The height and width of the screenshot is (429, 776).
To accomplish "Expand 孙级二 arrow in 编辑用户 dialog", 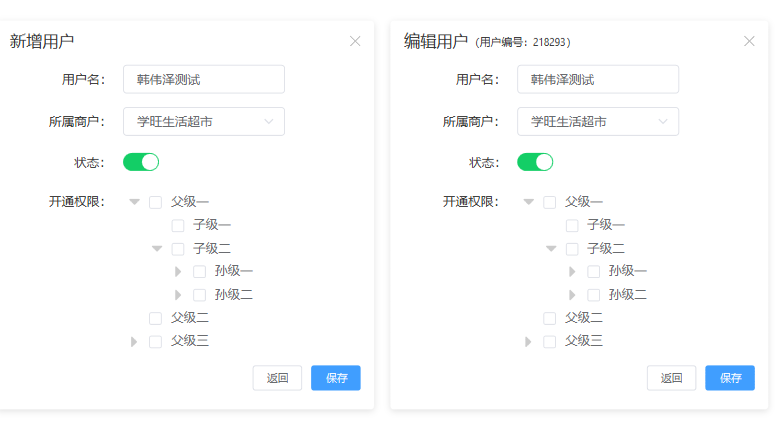I will click(572, 295).
